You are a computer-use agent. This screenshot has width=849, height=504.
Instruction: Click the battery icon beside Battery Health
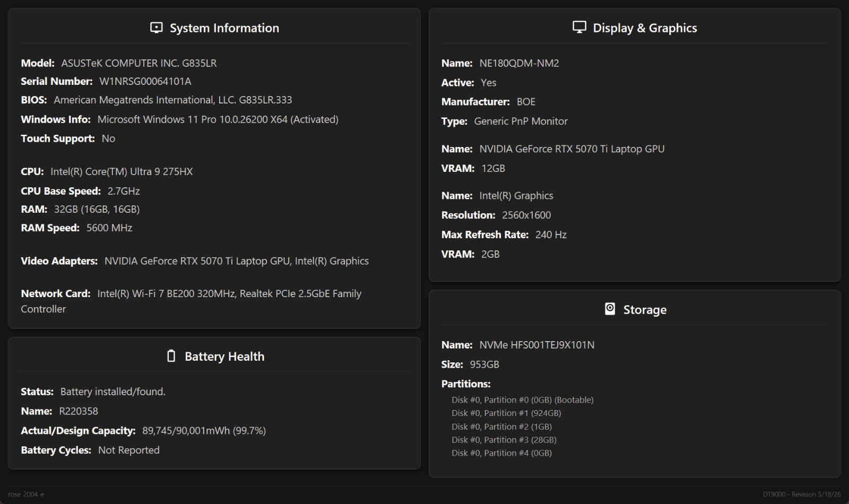171,356
